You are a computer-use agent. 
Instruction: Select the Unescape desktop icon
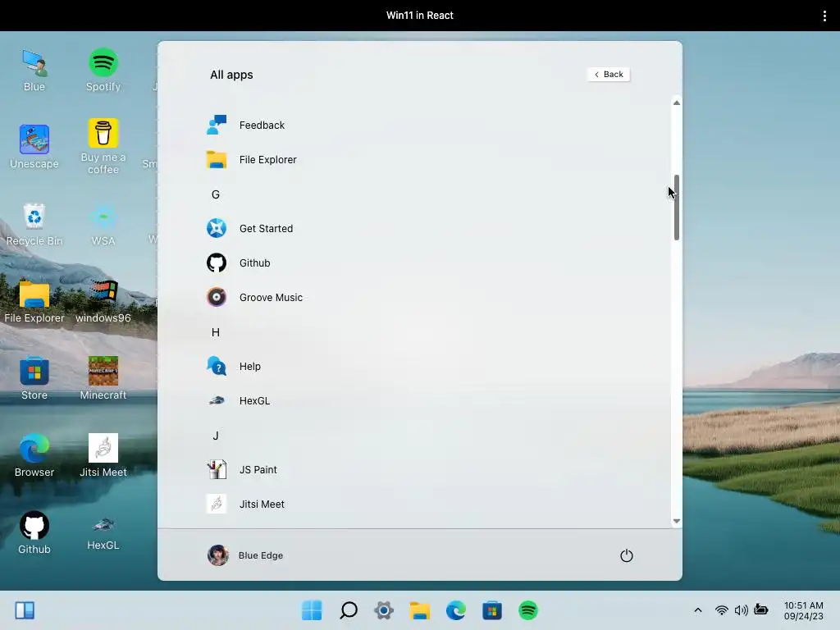coord(34,148)
